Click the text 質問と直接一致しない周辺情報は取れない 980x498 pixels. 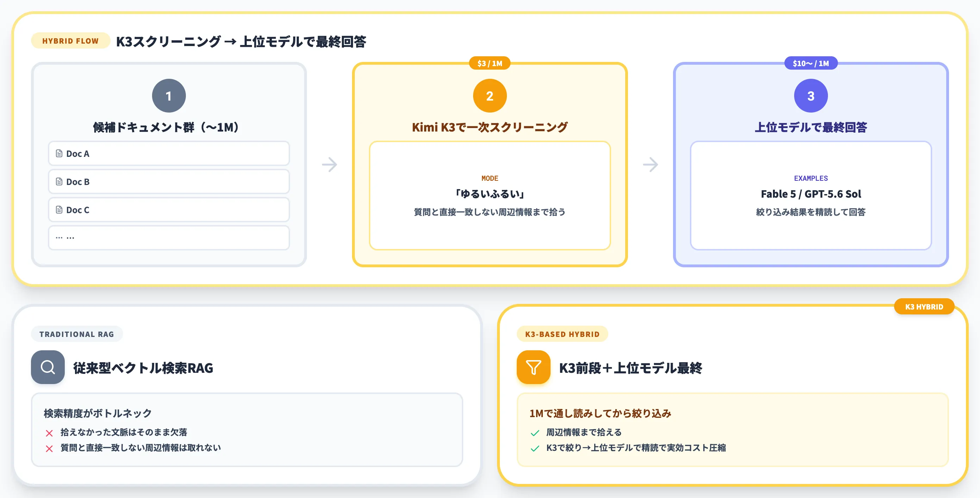point(140,448)
